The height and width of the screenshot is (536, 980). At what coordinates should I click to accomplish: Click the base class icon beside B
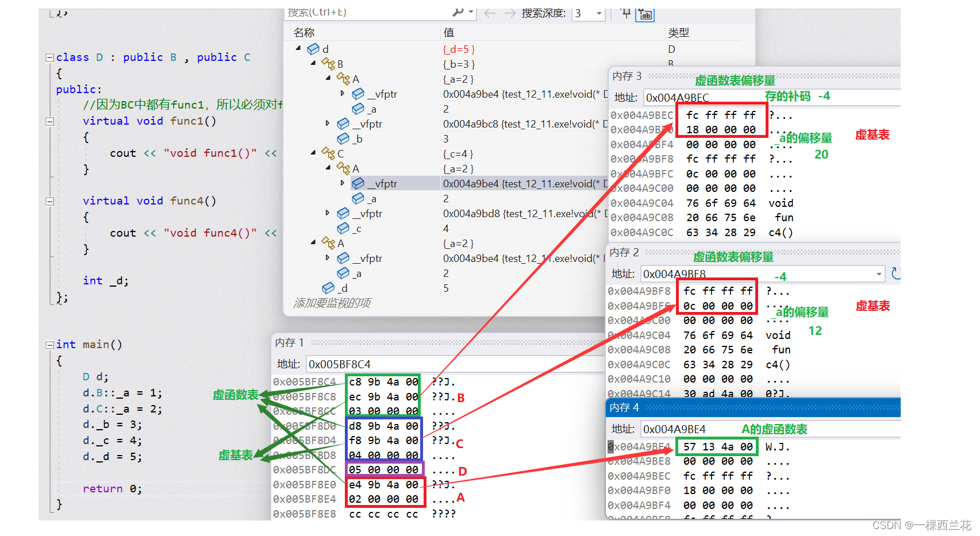pyautogui.click(x=328, y=63)
